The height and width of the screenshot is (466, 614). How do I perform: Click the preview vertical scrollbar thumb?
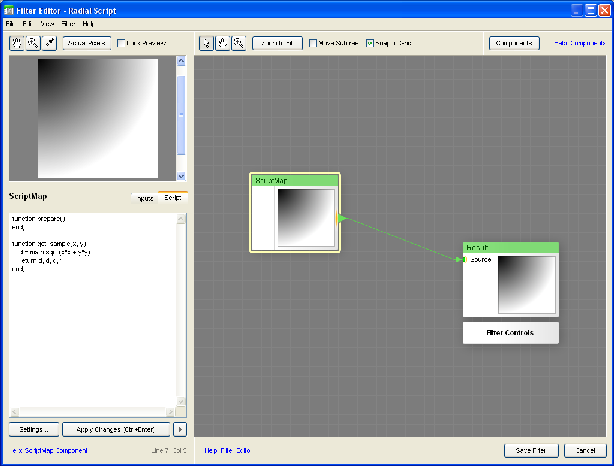(x=181, y=115)
